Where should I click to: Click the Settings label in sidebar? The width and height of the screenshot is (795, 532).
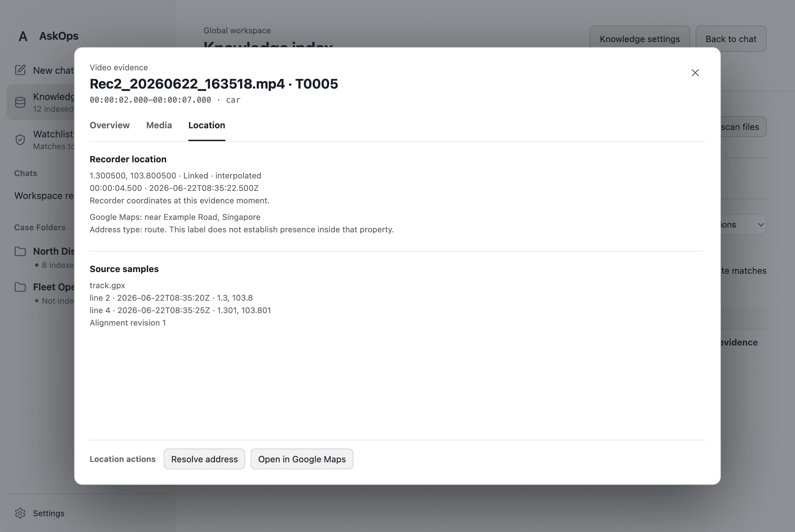(49, 513)
